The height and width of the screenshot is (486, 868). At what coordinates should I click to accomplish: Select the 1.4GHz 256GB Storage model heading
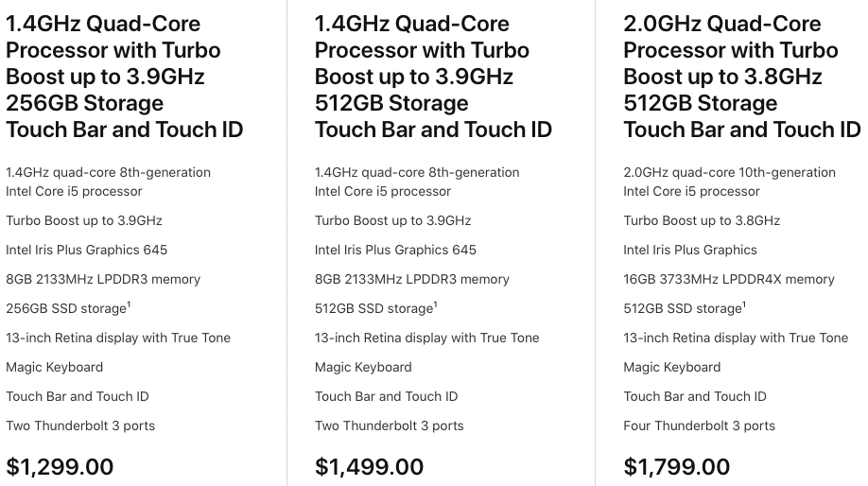(124, 77)
